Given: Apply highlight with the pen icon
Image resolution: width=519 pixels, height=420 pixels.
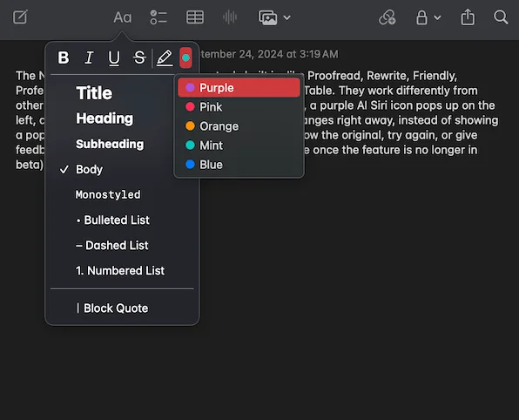Looking at the screenshot, I should [165, 58].
